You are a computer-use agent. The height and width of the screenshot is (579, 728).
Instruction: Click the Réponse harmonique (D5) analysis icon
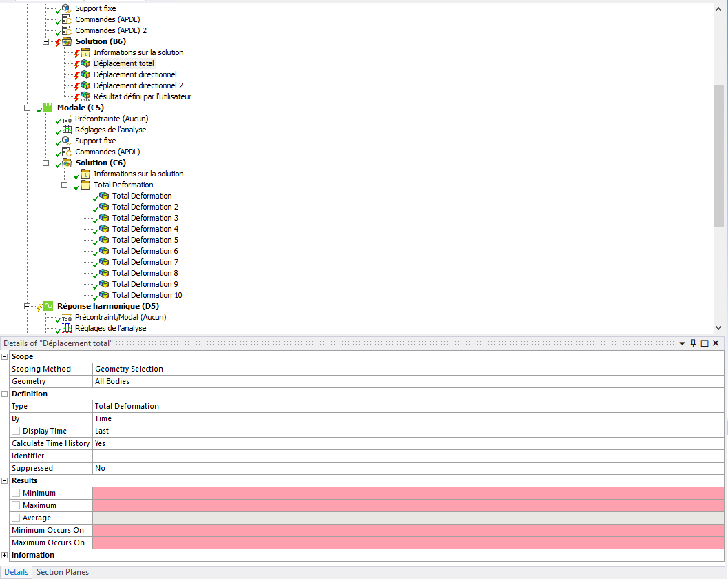tap(48, 306)
